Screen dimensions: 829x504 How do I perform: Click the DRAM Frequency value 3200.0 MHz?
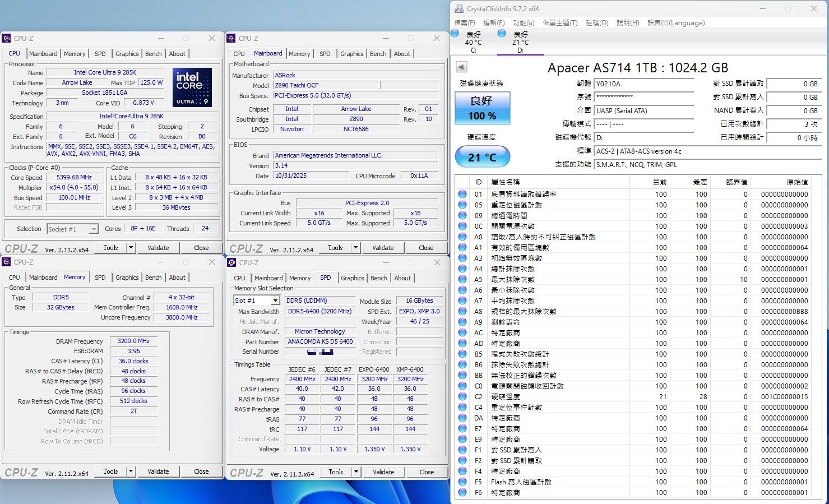[x=133, y=341]
